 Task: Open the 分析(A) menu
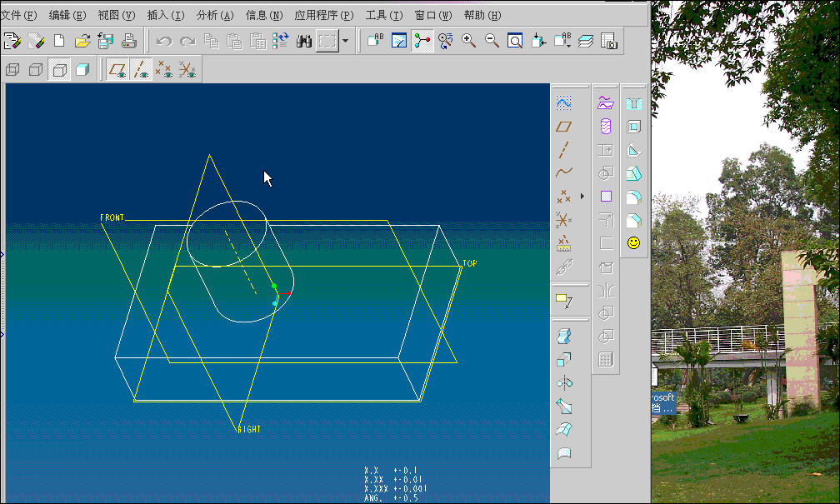click(214, 15)
